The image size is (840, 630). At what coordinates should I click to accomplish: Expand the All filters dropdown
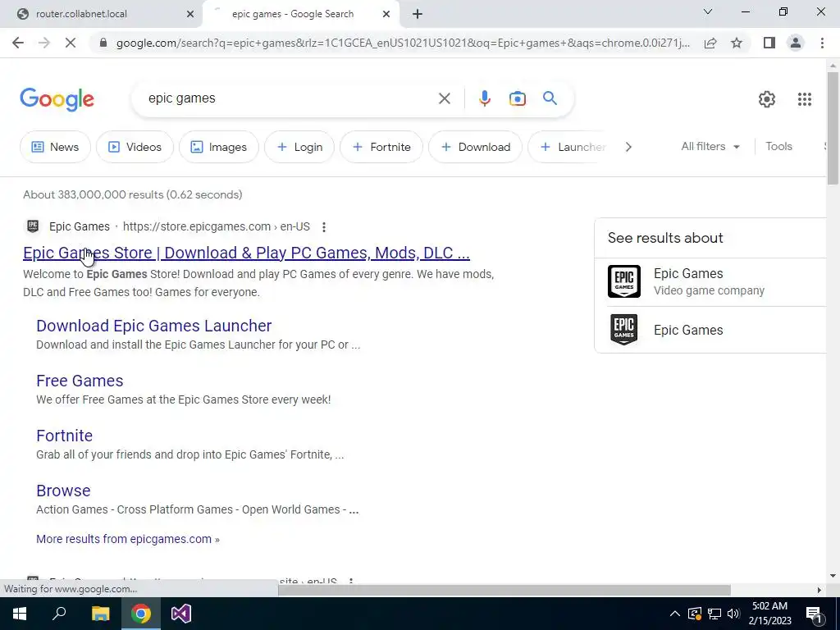tap(710, 146)
